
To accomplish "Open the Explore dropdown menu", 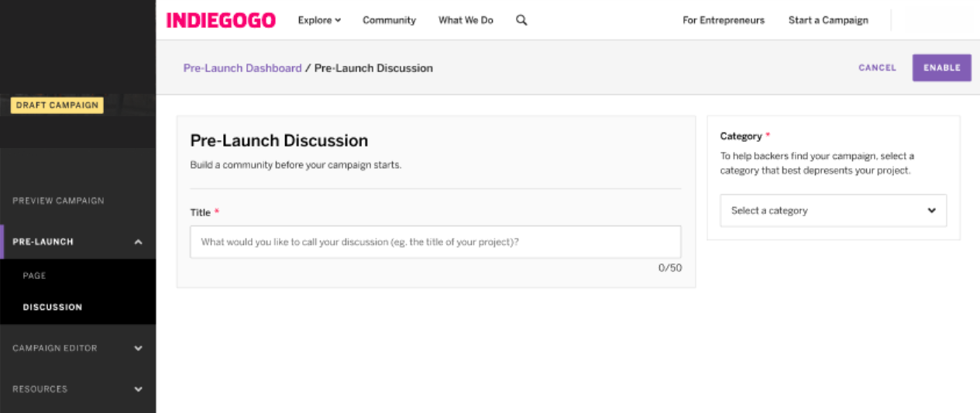I will click(319, 20).
